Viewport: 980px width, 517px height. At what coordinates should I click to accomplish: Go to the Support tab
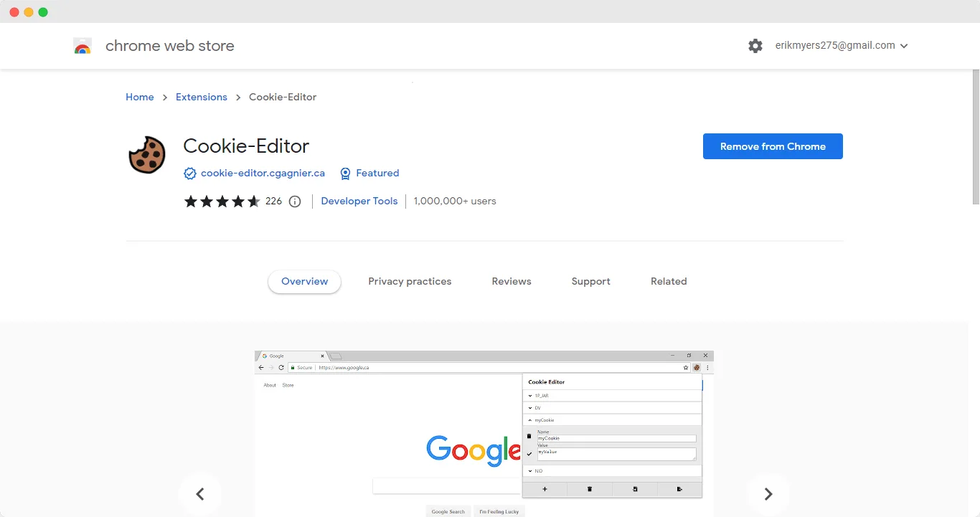[x=591, y=281]
